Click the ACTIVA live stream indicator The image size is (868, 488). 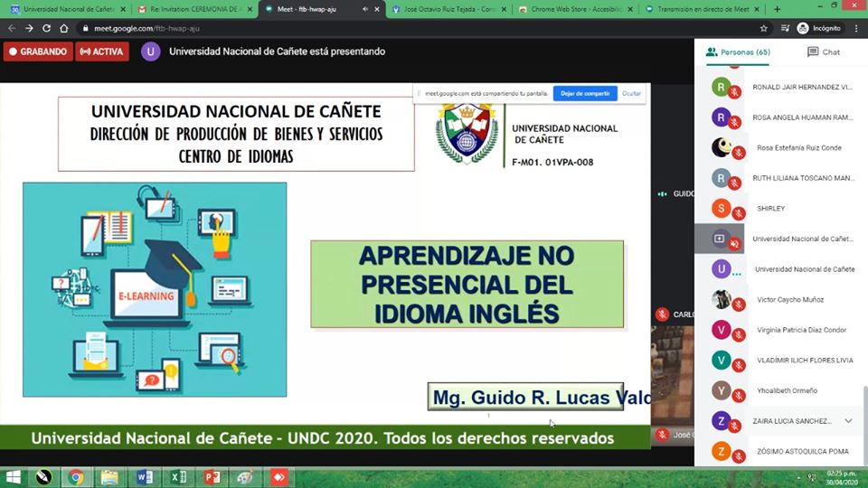(102, 52)
